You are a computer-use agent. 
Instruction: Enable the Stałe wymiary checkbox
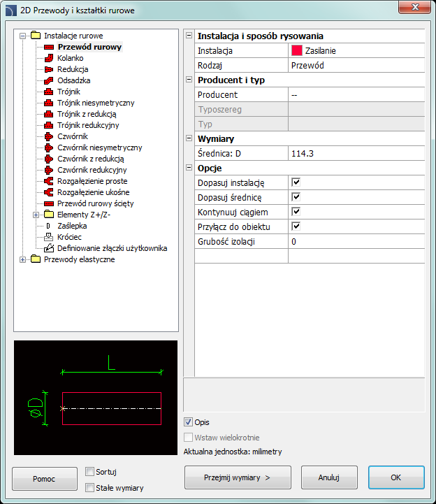[x=89, y=488]
